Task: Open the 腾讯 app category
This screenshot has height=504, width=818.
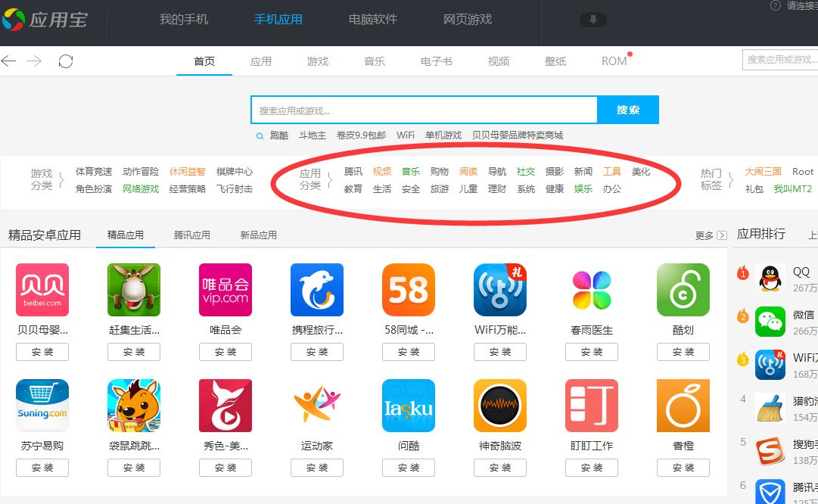Action: coord(353,172)
